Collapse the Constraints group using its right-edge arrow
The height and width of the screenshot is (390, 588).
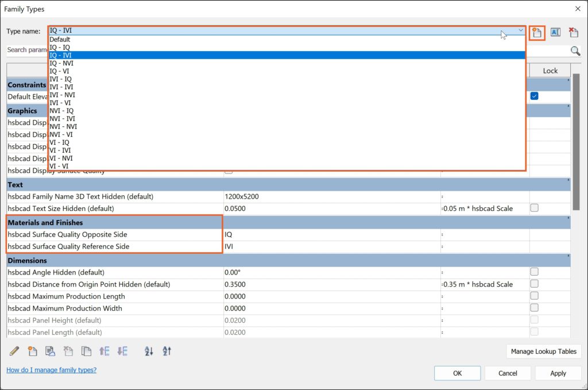click(x=568, y=80)
